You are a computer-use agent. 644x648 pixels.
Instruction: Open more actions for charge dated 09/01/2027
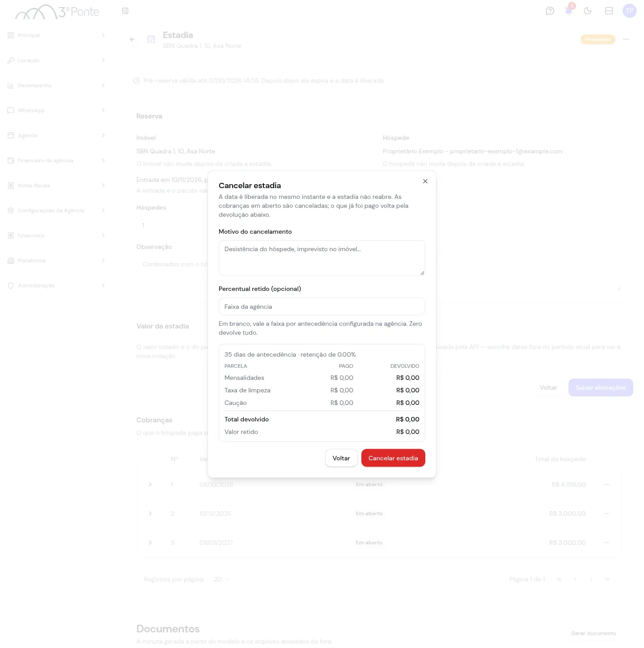tap(607, 543)
